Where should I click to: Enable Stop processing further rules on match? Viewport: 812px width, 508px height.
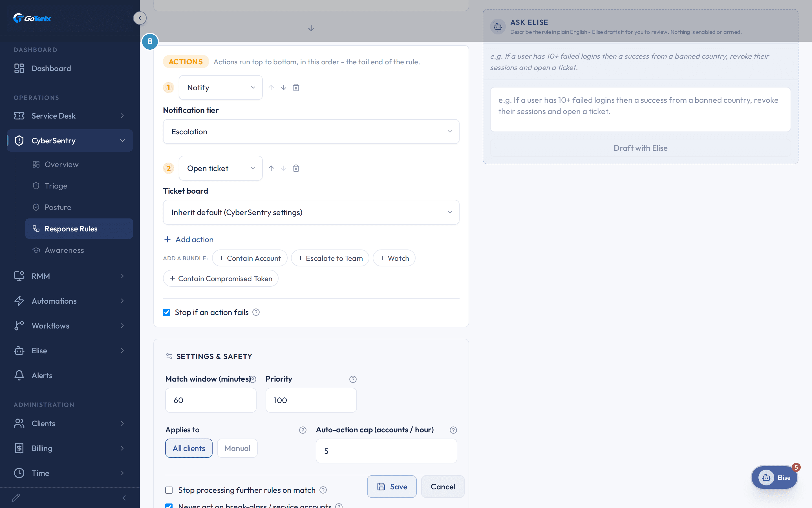tap(169, 490)
